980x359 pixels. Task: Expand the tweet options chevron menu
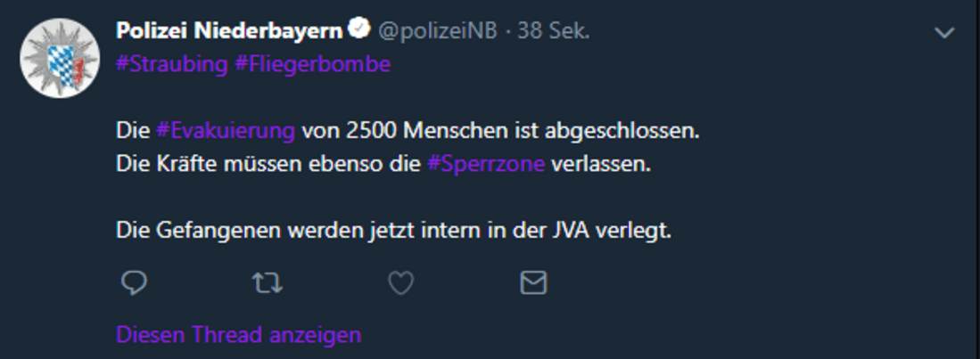click(x=944, y=33)
